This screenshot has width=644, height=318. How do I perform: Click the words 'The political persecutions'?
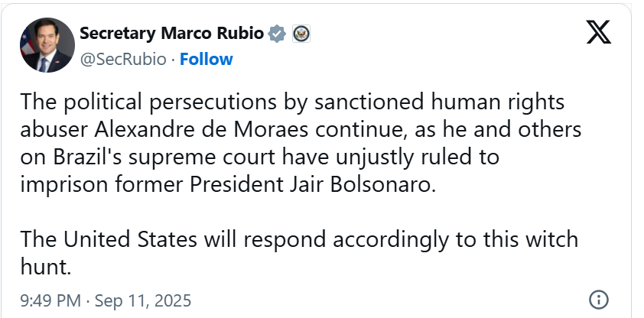[x=148, y=102]
